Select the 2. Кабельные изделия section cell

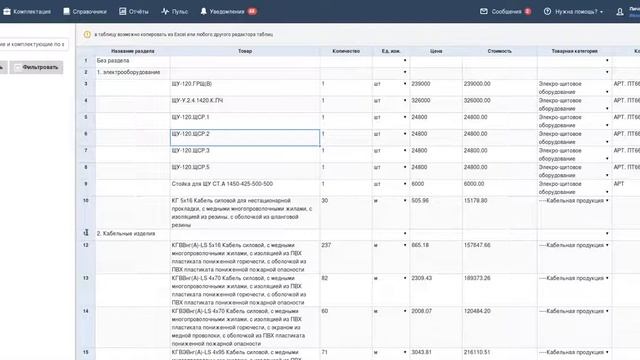coord(133,234)
